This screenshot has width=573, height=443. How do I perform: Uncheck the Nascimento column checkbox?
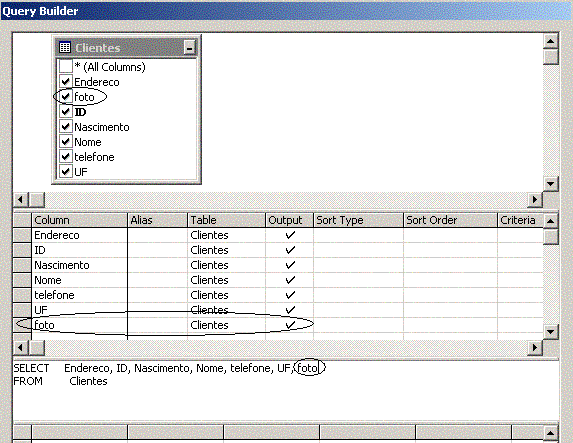click(65, 126)
